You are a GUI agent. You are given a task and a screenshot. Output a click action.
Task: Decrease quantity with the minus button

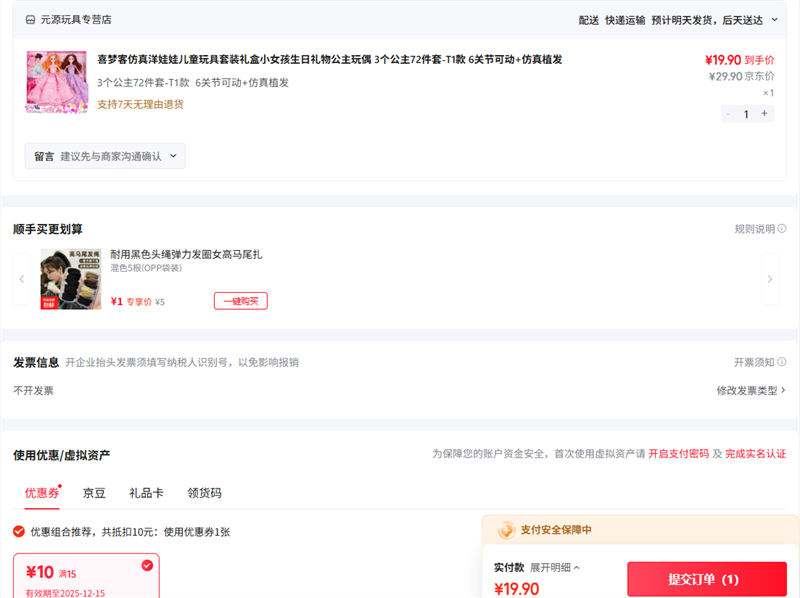[x=728, y=114]
